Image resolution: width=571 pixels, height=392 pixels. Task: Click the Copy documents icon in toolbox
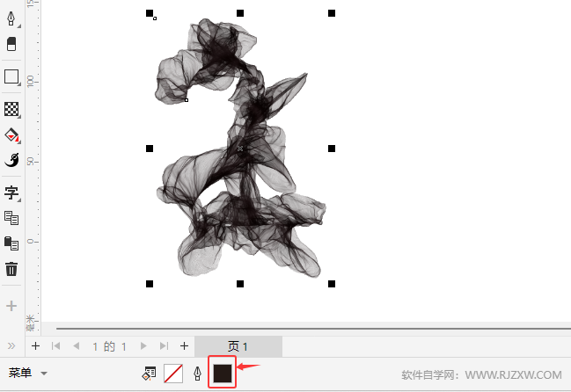11,218
